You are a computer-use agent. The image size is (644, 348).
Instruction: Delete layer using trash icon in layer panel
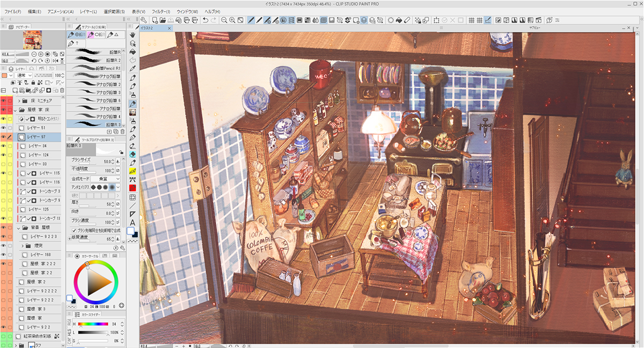click(x=62, y=90)
